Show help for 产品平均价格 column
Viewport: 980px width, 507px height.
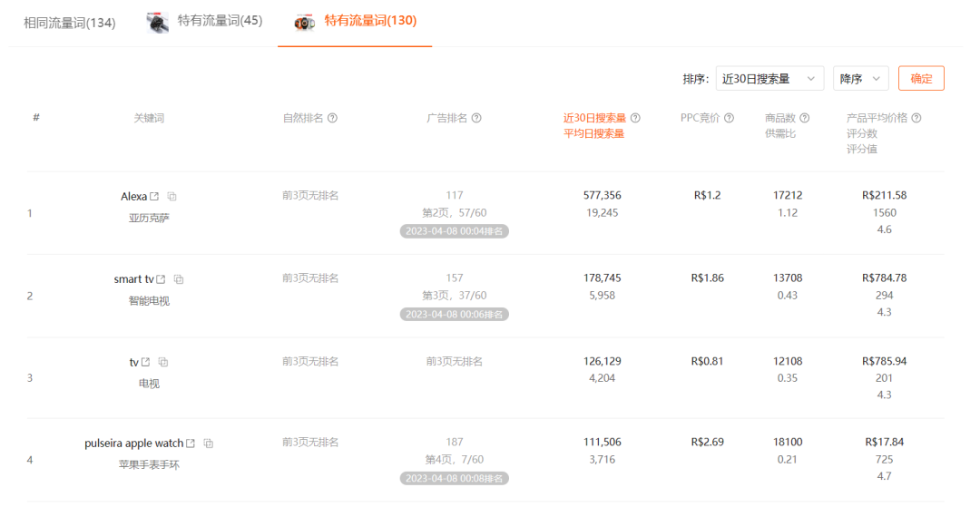click(x=916, y=118)
